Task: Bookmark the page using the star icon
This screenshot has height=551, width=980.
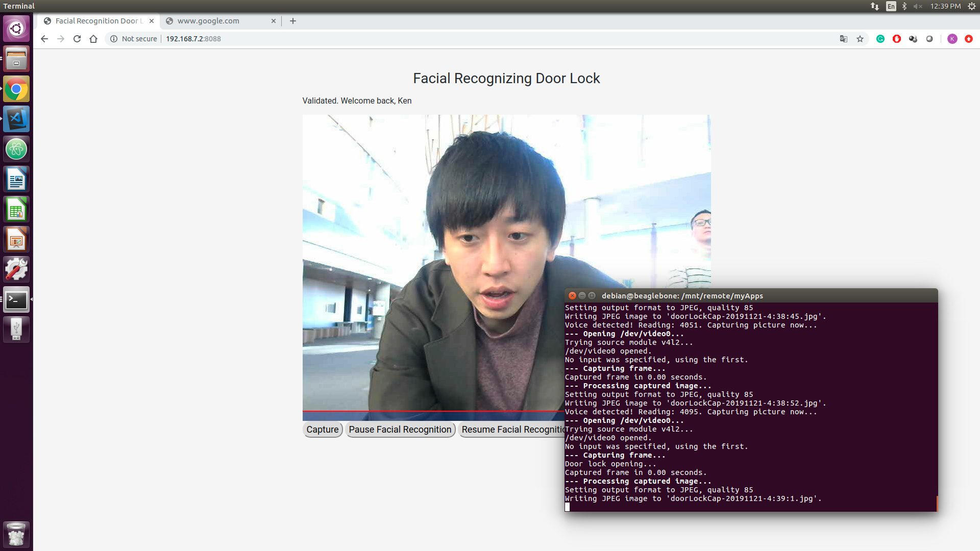Action: tap(860, 39)
